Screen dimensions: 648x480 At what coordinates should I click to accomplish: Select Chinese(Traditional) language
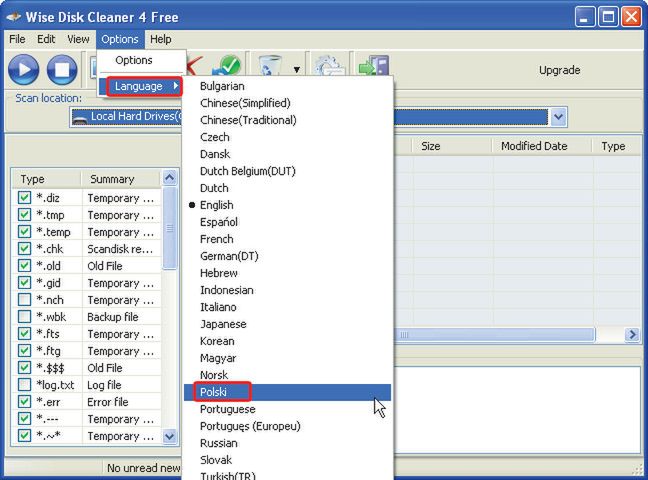[x=287, y=120]
